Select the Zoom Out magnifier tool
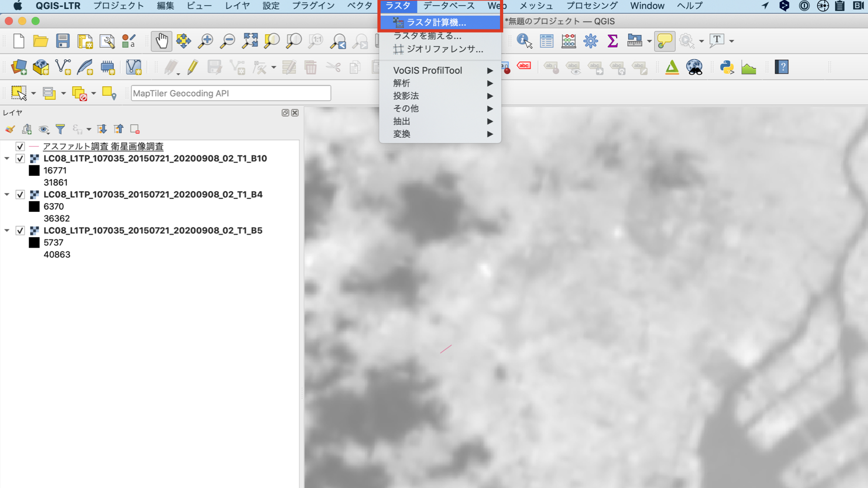This screenshot has width=868, height=488. [x=227, y=41]
